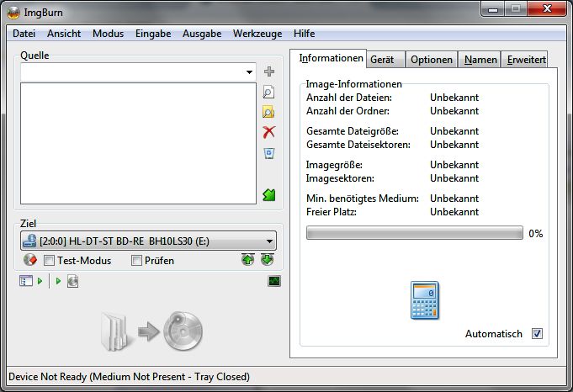Switch to the Gerät tab
Image resolution: width=573 pixels, height=392 pixels.
point(386,60)
